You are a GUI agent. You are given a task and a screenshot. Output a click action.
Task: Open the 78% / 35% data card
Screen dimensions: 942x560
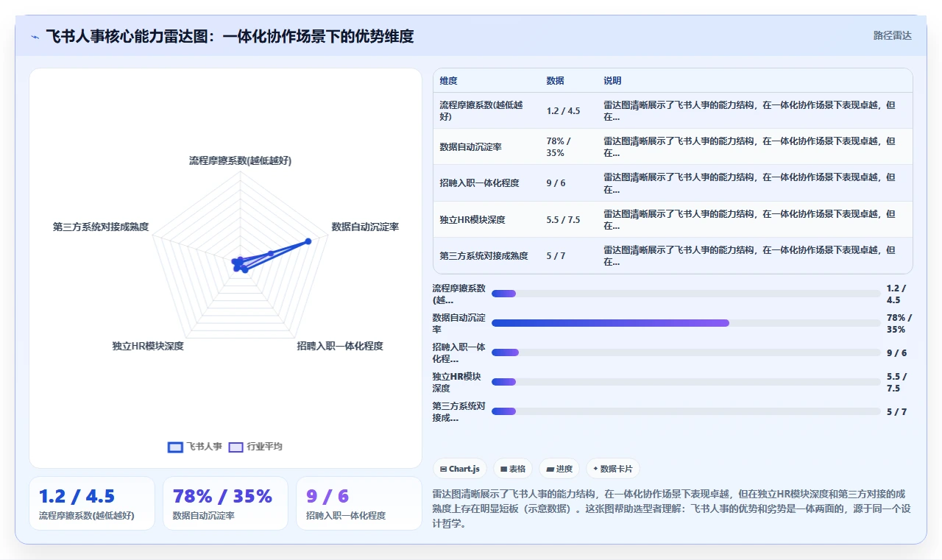click(x=225, y=503)
